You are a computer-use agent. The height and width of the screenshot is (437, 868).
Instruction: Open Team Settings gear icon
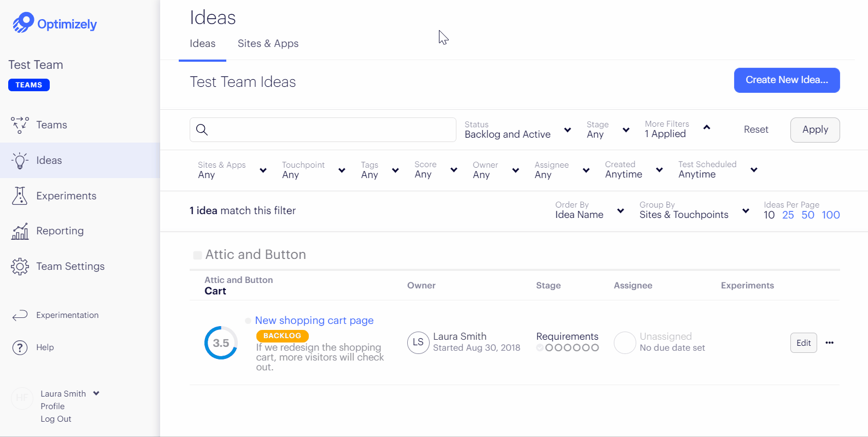pos(20,267)
